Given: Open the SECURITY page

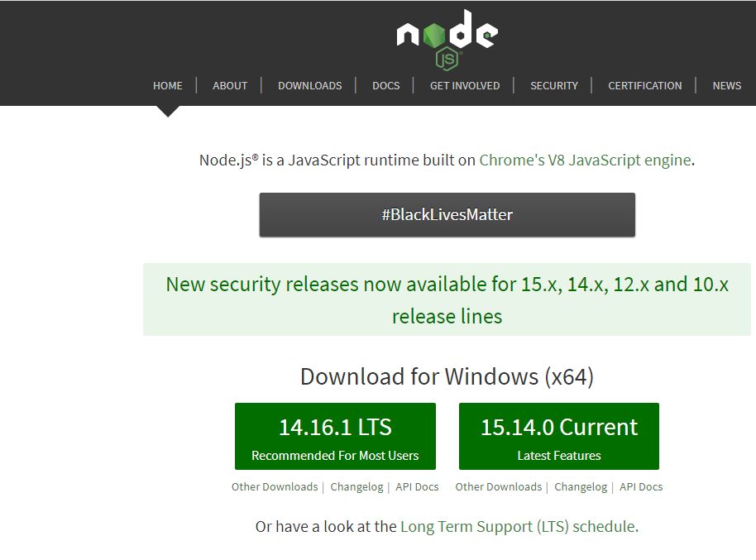Looking at the screenshot, I should click(x=554, y=85).
